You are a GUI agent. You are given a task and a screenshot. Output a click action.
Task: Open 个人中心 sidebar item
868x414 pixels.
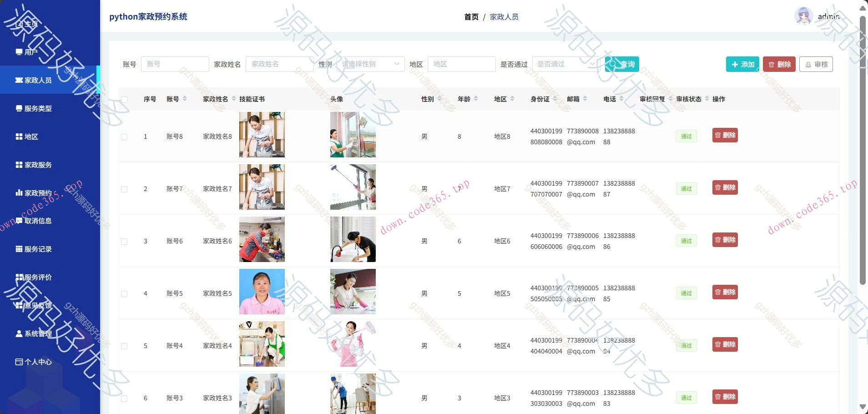coord(50,362)
